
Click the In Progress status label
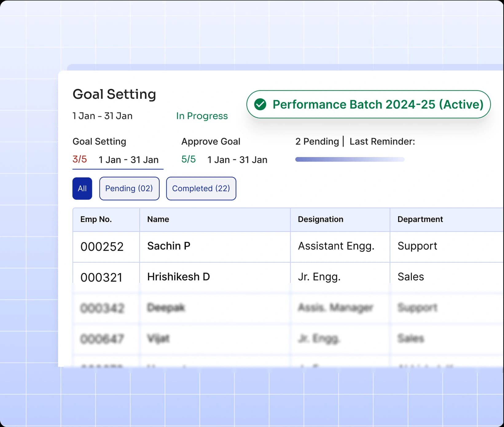pyautogui.click(x=201, y=116)
